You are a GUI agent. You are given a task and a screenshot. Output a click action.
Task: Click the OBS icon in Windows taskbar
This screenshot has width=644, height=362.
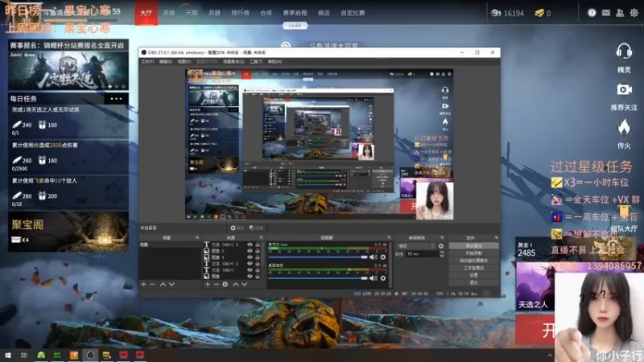(90, 355)
